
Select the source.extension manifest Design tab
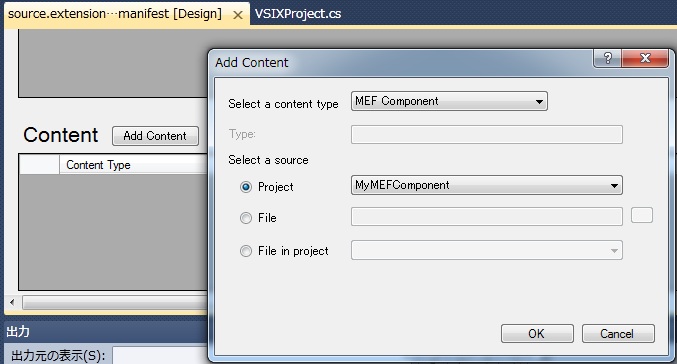pyautogui.click(x=115, y=14)
